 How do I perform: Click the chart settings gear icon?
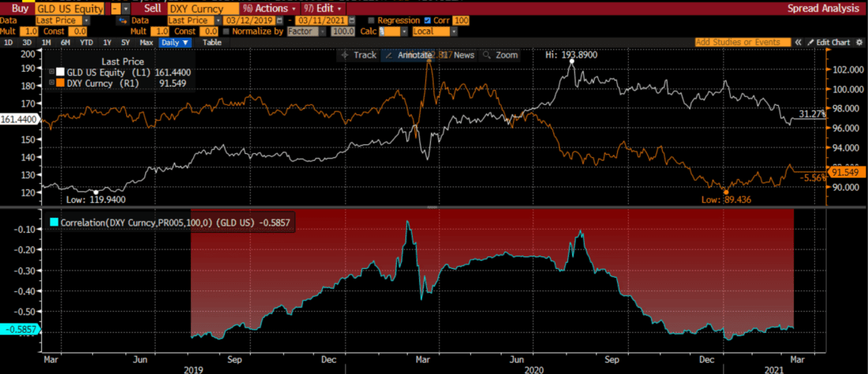[x=859, y=42]
